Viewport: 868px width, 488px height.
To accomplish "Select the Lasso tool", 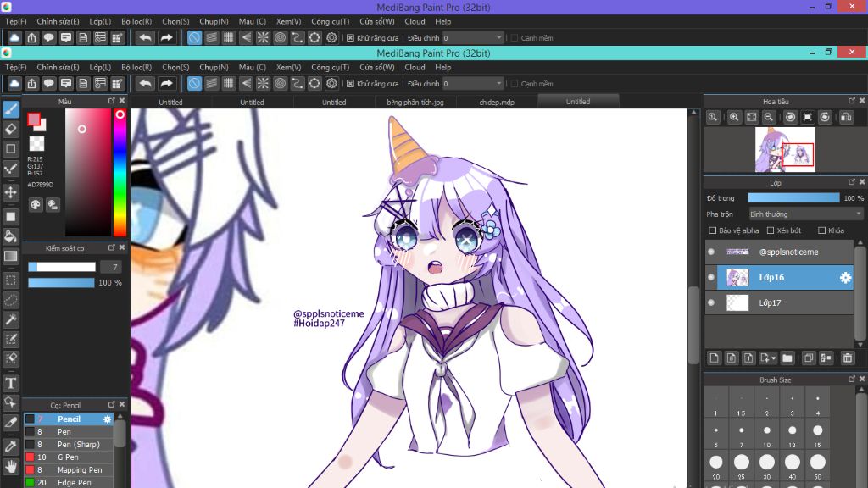I will (x=10, y=300).
